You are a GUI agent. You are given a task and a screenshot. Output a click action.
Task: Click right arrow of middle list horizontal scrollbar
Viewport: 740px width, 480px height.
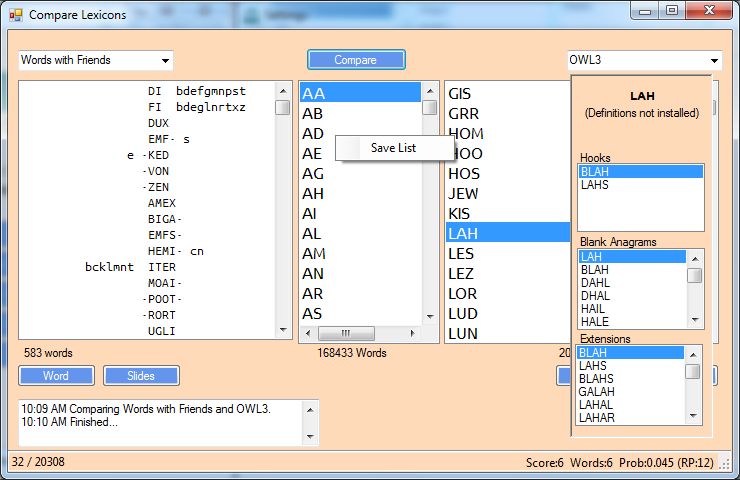tap(412, 333)
